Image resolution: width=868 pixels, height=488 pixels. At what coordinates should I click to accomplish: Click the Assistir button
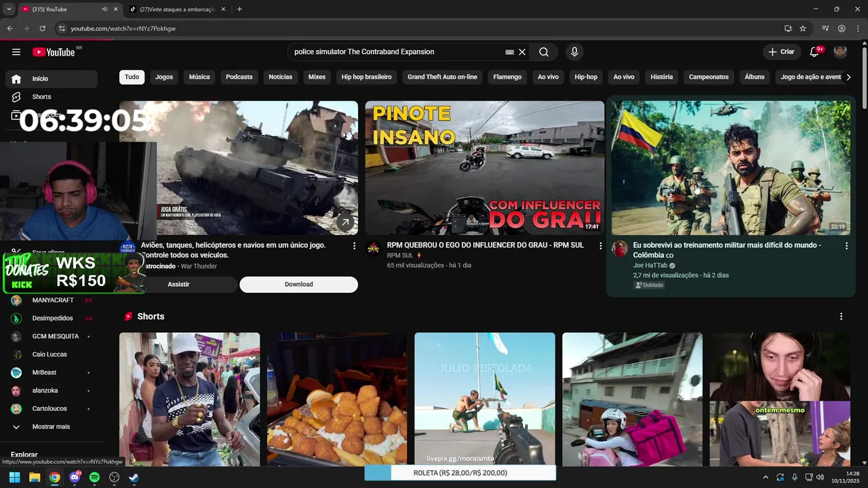(x=178, y=285)
